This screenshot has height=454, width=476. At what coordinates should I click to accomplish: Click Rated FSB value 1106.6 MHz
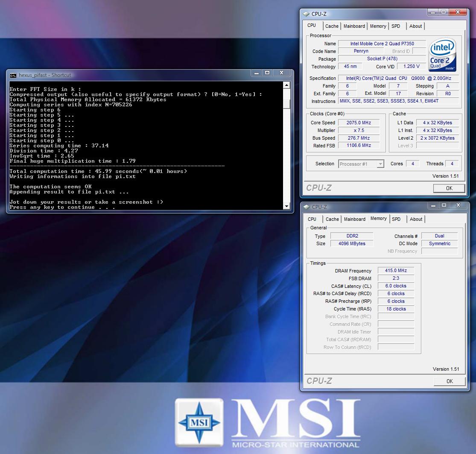[359, 146]
